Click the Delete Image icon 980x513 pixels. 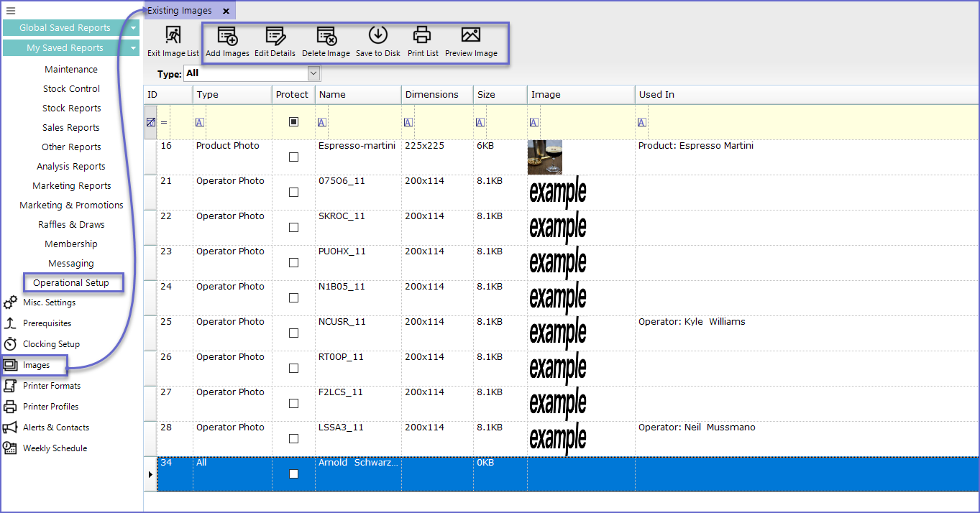326,36
